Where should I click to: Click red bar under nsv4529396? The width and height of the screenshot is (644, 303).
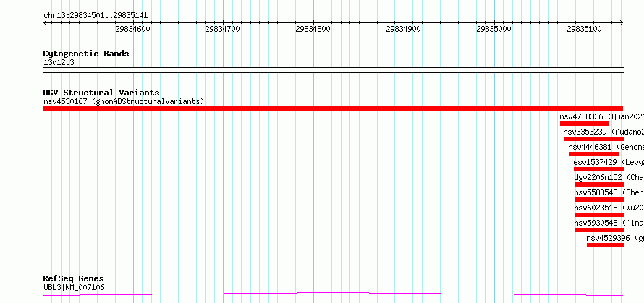[x=605, y=245]
